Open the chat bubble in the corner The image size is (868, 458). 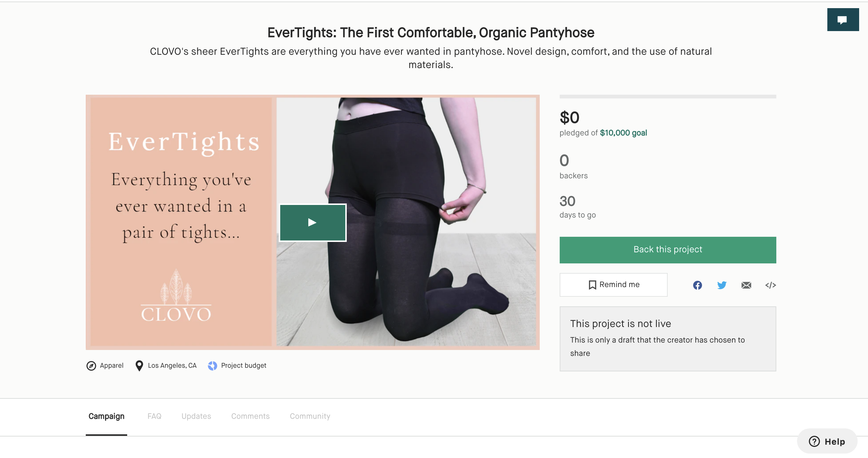(x=843, y=19)
